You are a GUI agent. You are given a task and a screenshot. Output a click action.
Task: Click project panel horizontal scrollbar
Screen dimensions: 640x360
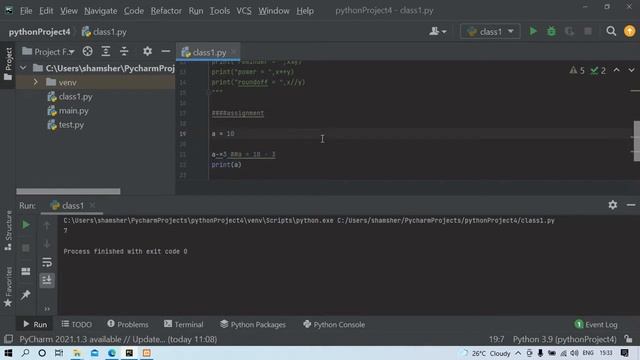(x=68, y=191)
